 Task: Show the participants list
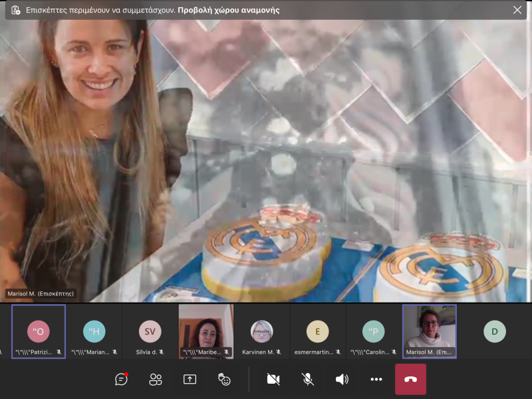pyautogui.click(x=156, y=379)
